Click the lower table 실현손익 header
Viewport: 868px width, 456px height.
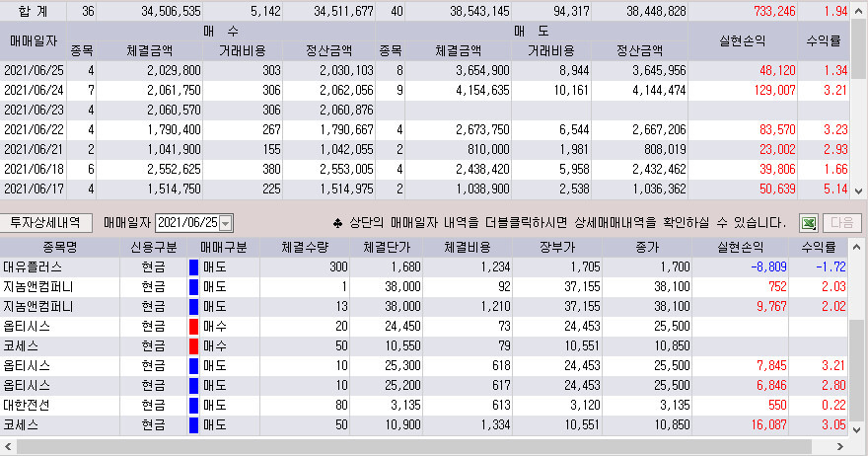point(740,247)
